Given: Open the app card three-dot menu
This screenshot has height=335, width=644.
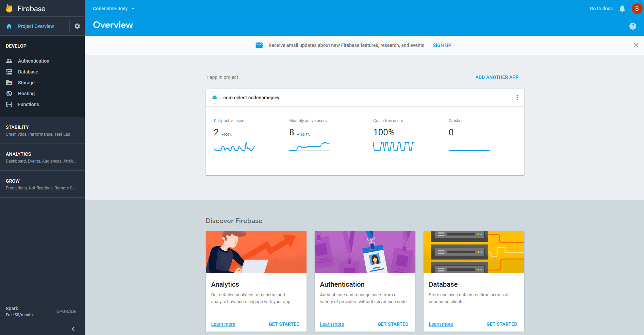Looking at the screenshot, I should coord(517,98).
